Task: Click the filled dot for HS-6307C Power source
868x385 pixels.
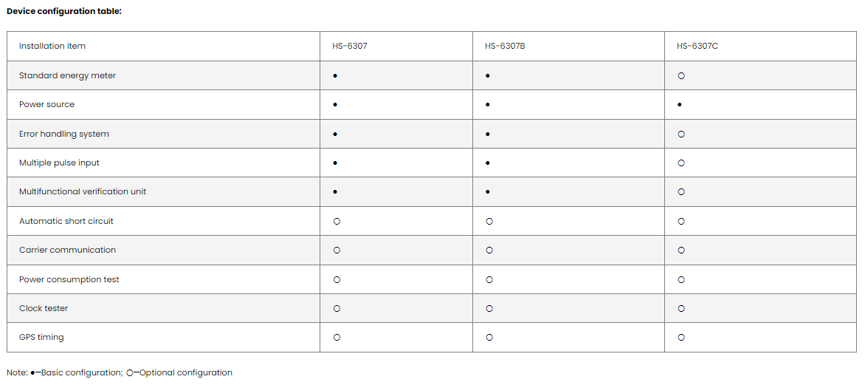Action: (x=680, y=105)
